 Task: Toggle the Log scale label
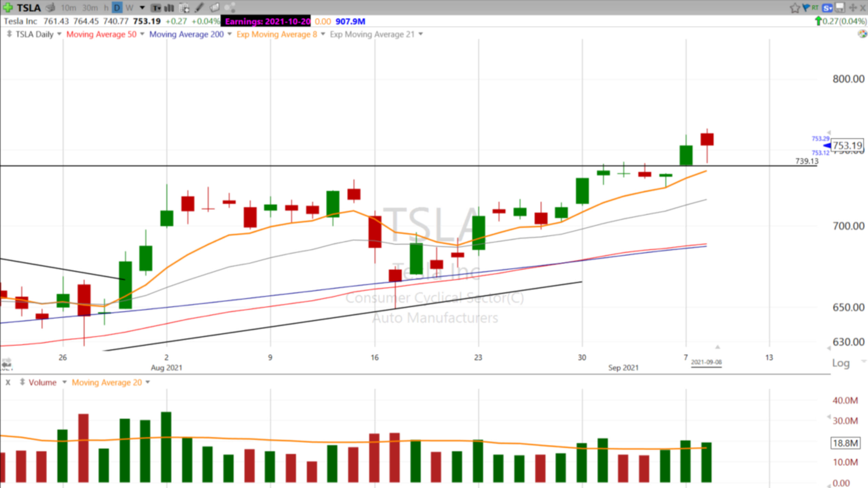click(x=840, y=363)
